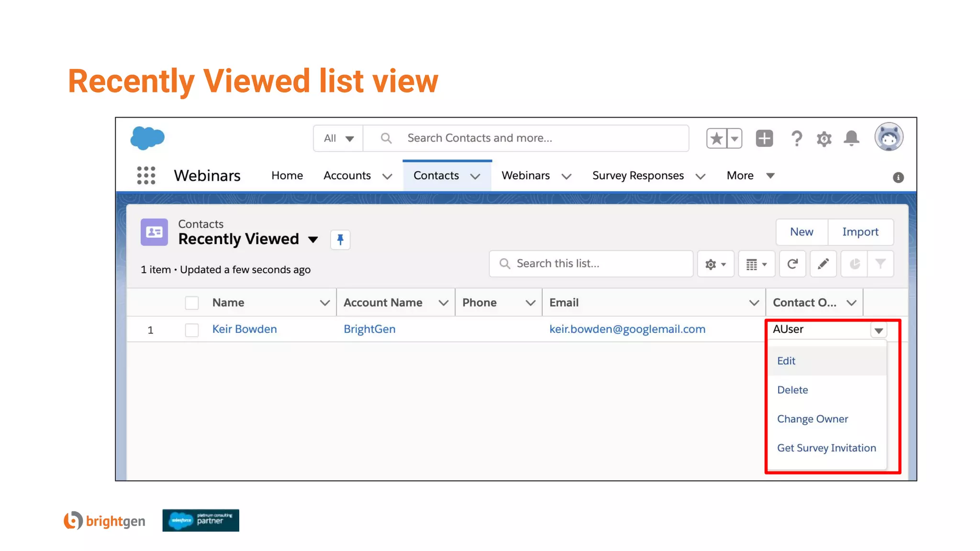Image resolution: width=980 pixels, height=551 pixels.
Task: Open the notifications bell
Action: click(x=851, y=138)
